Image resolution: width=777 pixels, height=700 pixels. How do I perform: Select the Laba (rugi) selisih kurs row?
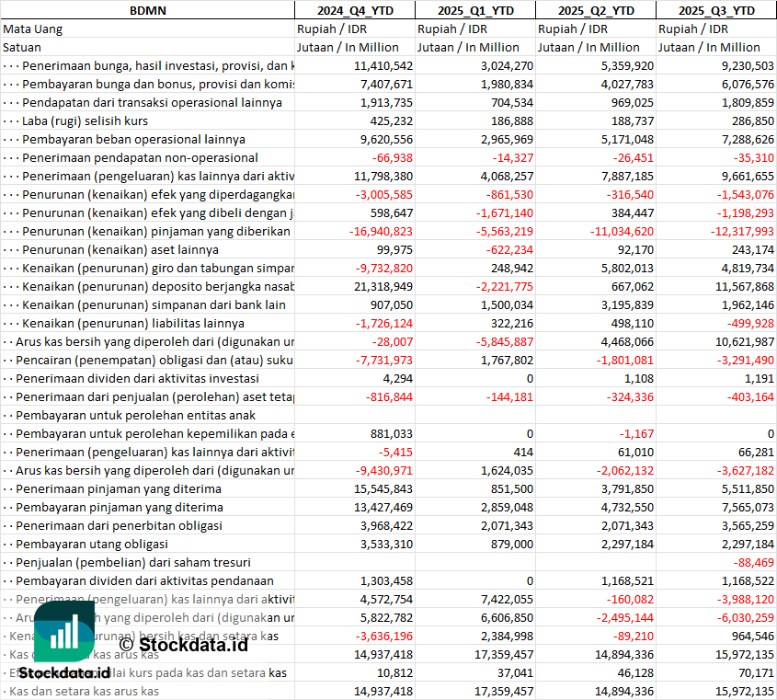tap(85, 120)
